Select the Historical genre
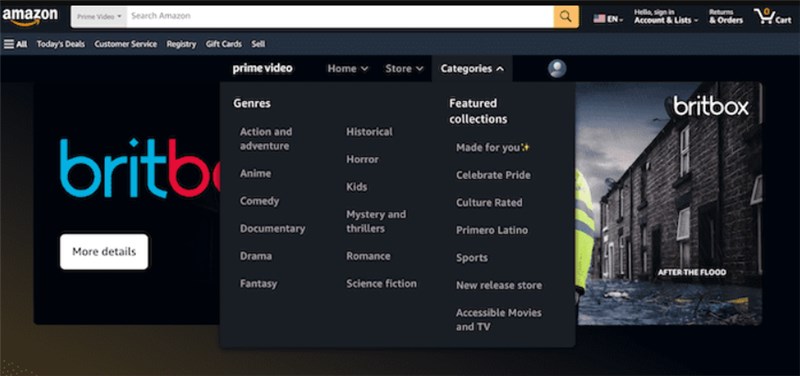The image size is (800, 376). pyautogui.click(x=369, y=132)
